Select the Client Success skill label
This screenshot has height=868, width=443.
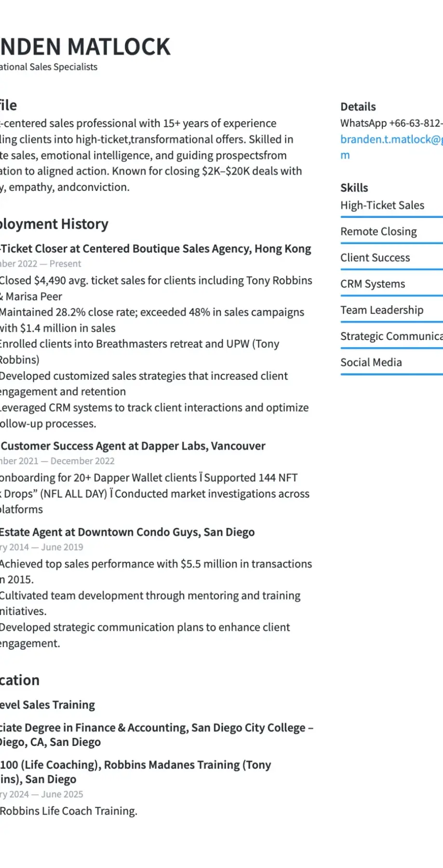click(375, 258)
